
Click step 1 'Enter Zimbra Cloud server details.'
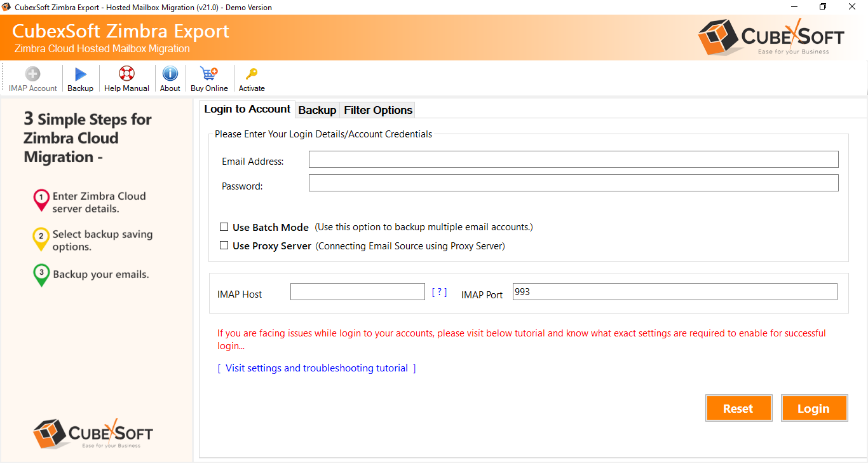click(90, 202)
